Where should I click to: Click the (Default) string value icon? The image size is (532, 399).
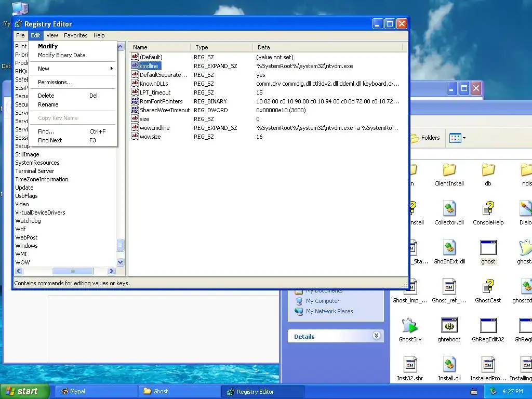[x=135, y=57]
